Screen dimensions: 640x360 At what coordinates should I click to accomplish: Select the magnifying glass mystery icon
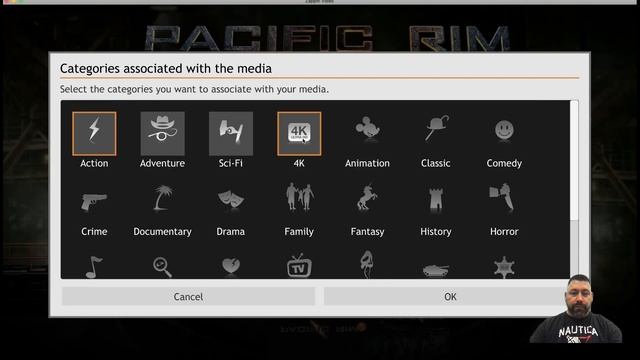[x=162, y=267]
